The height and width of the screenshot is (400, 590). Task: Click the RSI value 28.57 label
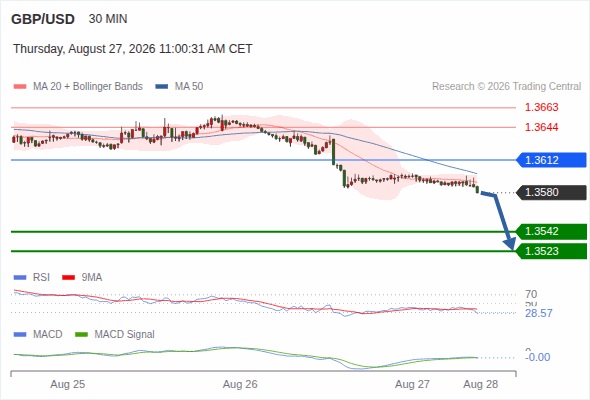click(x=538, y=313)
